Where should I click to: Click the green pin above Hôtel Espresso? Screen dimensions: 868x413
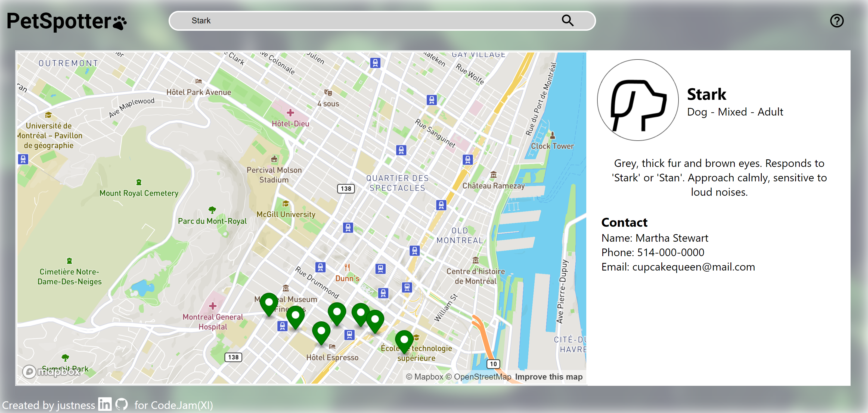pyautogui.click(x=321, y=331)
